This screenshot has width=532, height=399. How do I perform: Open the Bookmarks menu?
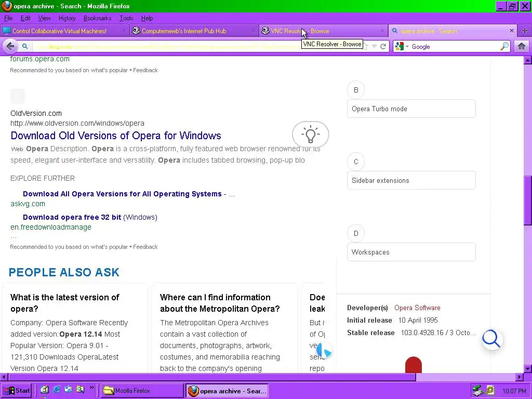click(x=97, y=18)
